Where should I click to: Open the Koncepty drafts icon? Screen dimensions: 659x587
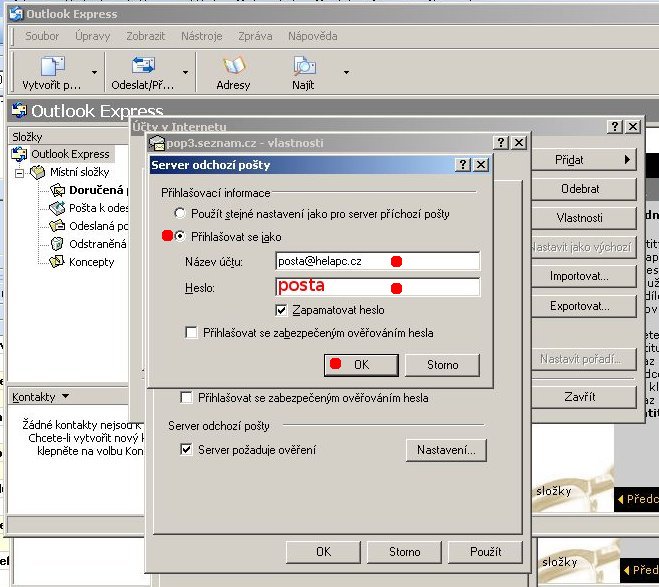57,261
